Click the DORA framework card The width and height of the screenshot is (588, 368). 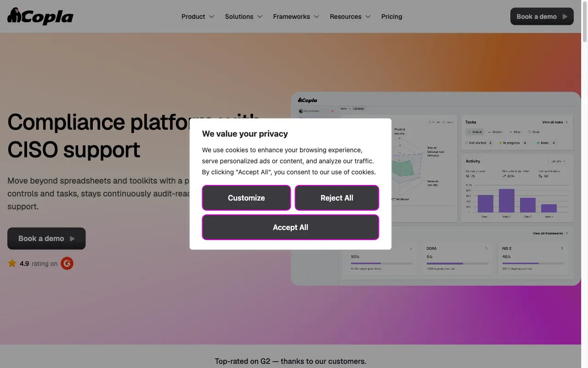(457, 259)
